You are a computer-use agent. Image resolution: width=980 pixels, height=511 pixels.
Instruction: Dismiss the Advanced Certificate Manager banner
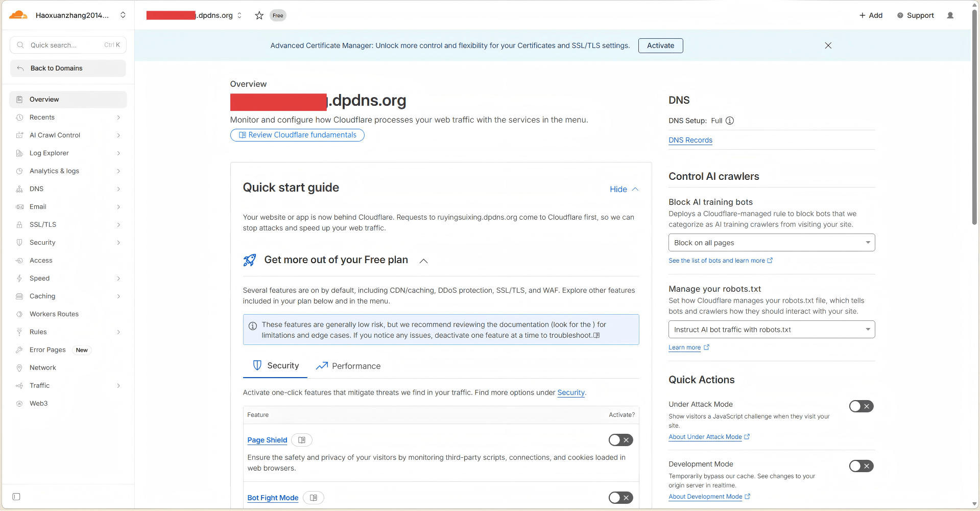tap(828, 45)
